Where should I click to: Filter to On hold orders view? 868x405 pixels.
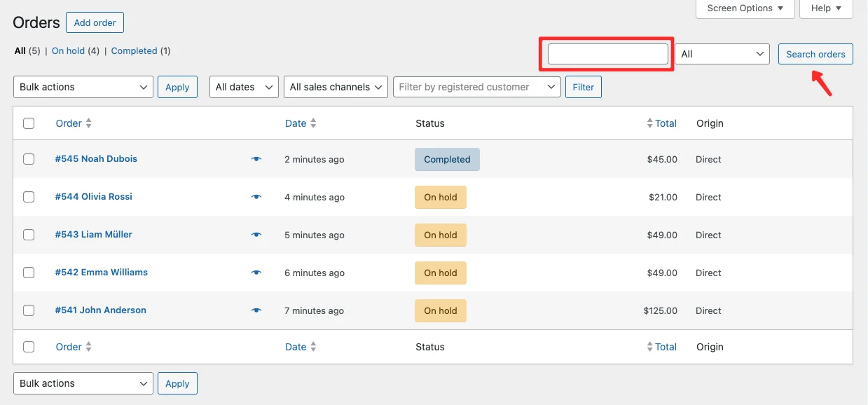point(68,50)
